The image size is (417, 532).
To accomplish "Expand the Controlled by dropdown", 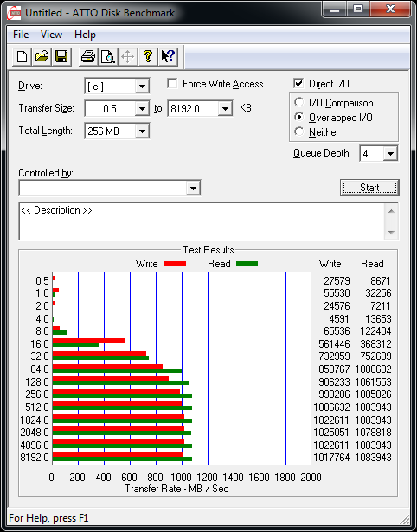I will tap(193, 188).
